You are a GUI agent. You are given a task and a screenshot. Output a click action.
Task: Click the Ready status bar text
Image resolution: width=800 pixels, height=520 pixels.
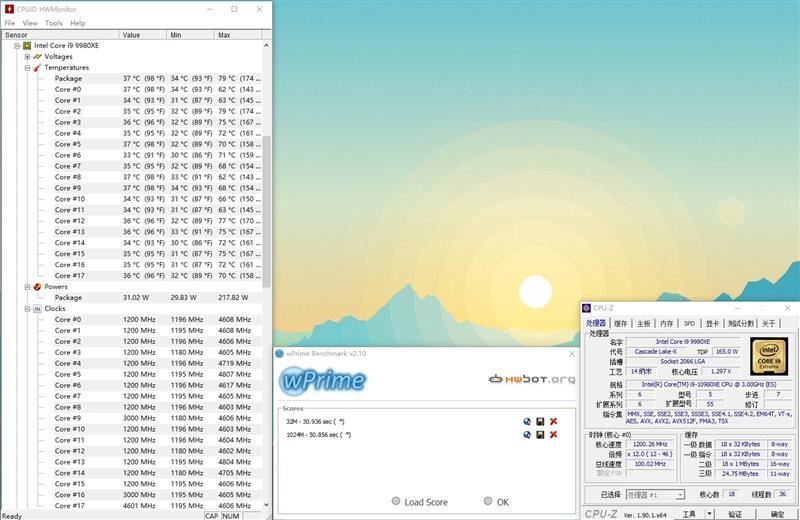click(x=12, y=516)
